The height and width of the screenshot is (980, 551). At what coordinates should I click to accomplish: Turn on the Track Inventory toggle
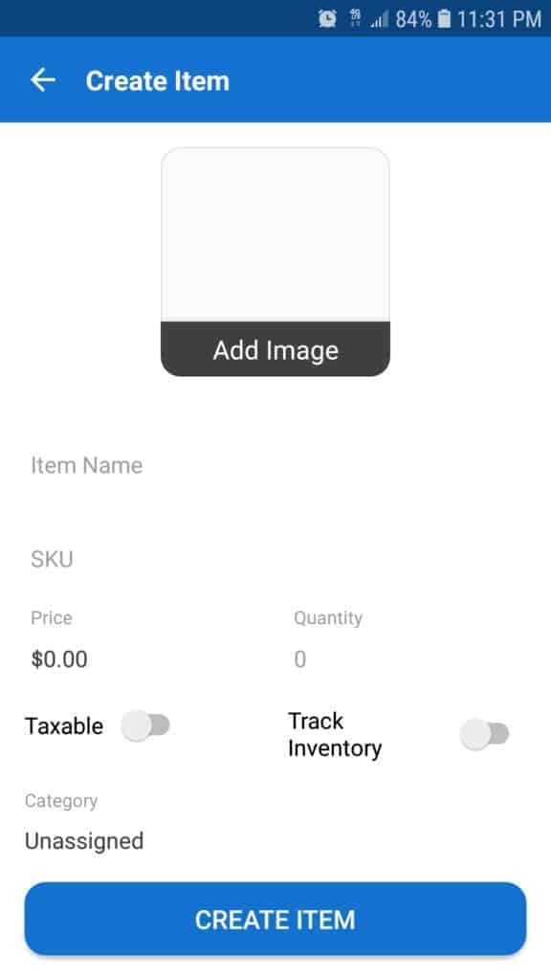485,734
